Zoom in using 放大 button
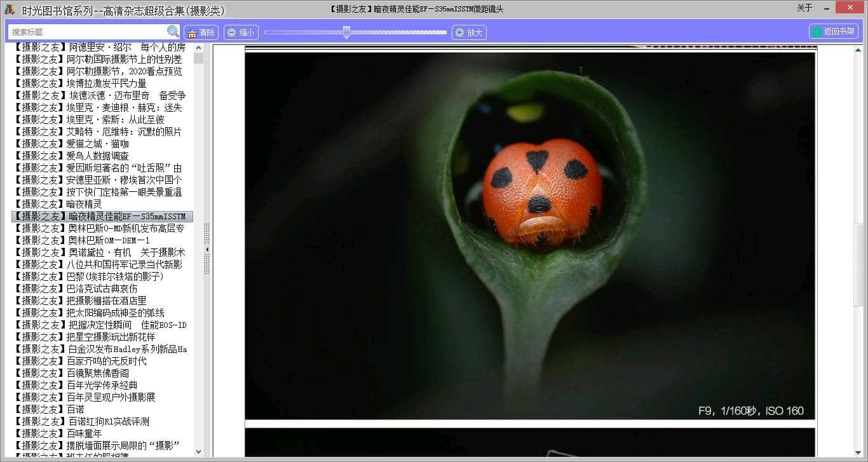Screen dimensions: 868x462 (469, 32)
